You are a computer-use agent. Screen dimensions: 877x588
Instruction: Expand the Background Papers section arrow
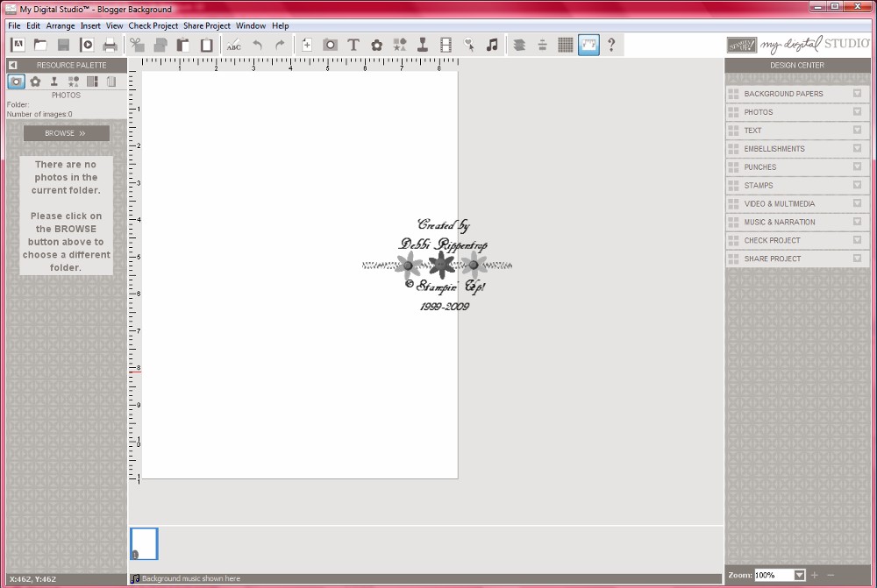click(857, 94)
